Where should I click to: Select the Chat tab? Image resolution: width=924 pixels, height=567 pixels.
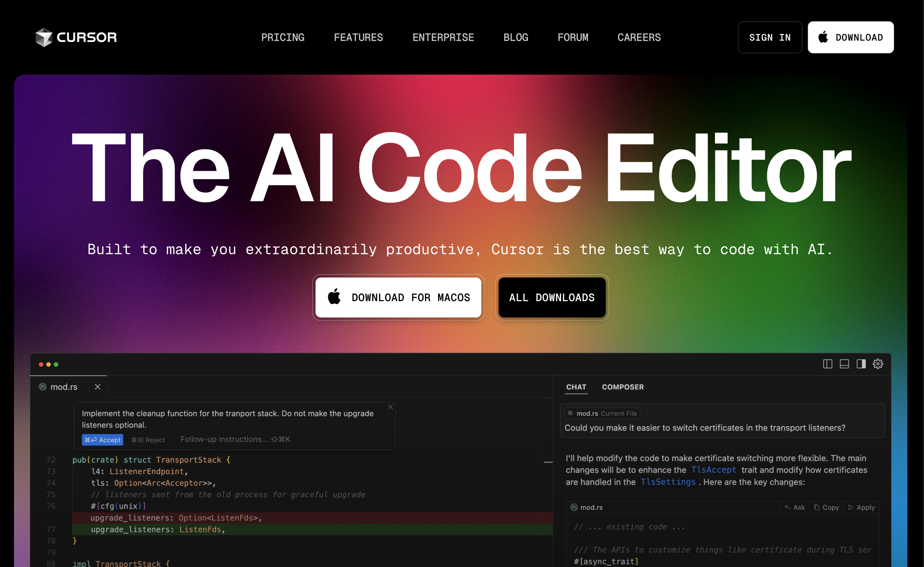click(576, 387)
